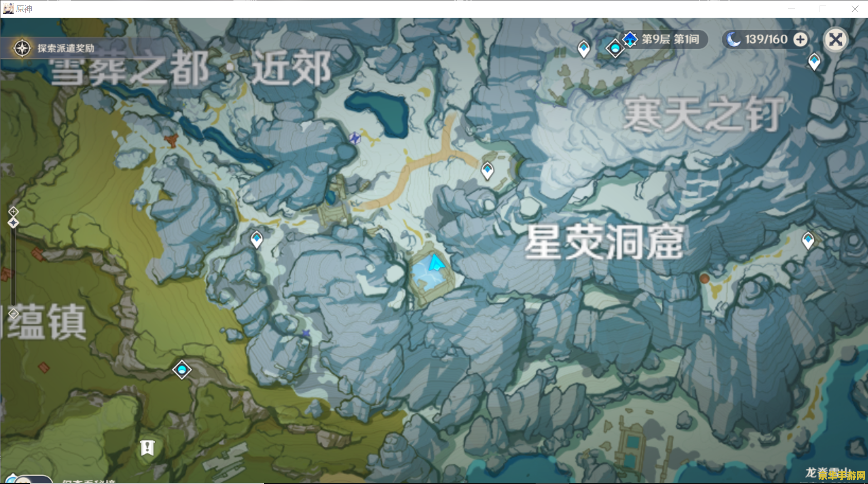
Task: Toggle the small waypoint pin above 雪葬之都 title
Action: (583, 47)
